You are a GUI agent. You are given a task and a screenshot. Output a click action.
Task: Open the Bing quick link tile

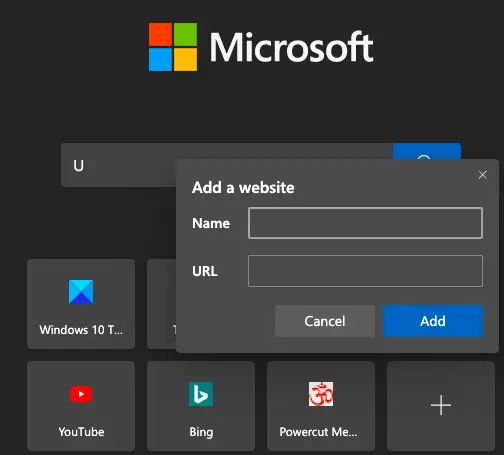click(201, 406)
